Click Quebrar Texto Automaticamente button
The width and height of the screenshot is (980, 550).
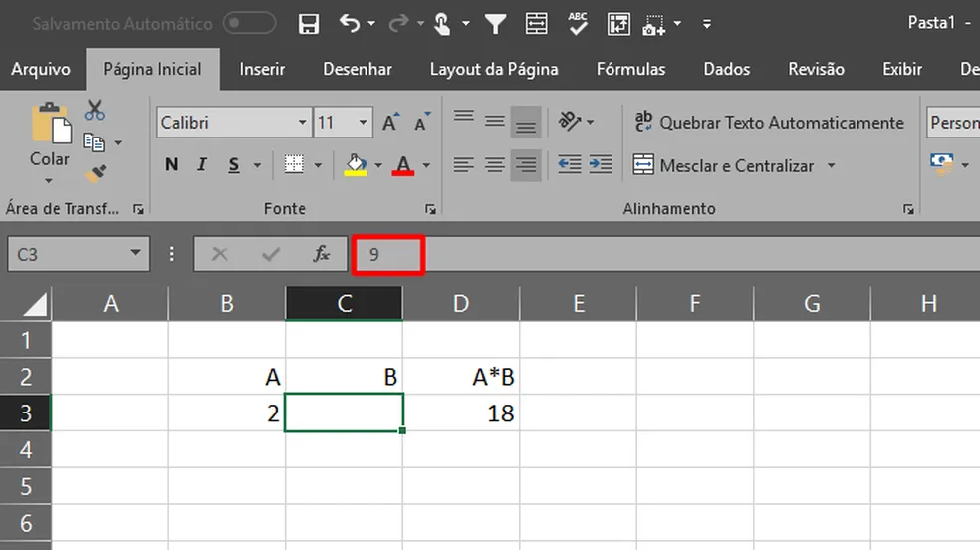point(770,122)
